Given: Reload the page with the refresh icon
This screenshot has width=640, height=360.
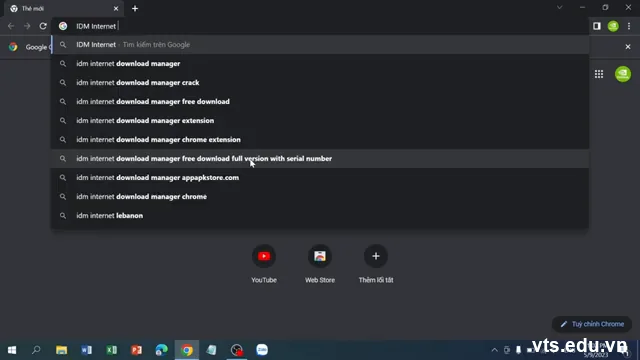Looking at the screenshot, I should (x=43, y=26).
